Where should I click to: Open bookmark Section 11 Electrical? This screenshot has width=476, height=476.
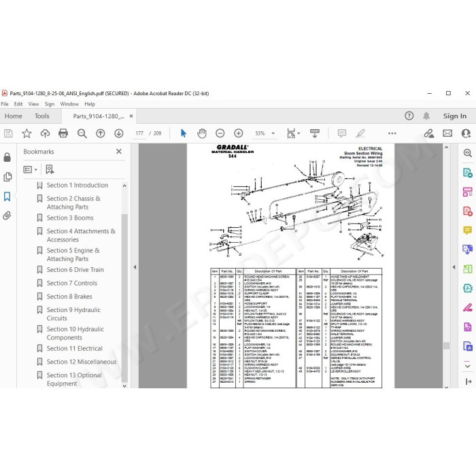[x=74, y=348]
